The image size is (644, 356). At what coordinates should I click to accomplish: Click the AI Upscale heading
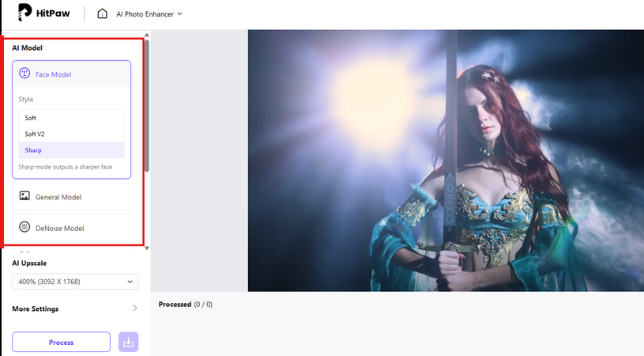(29, 263)
